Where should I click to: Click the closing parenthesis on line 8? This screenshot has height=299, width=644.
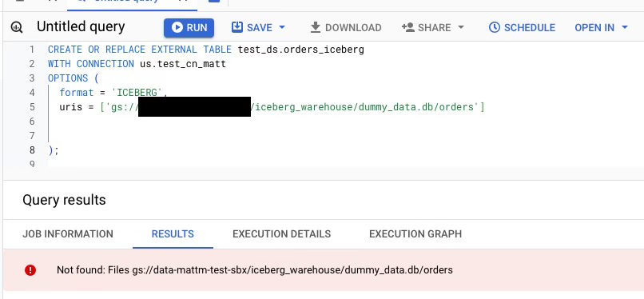tap(50, 150)
